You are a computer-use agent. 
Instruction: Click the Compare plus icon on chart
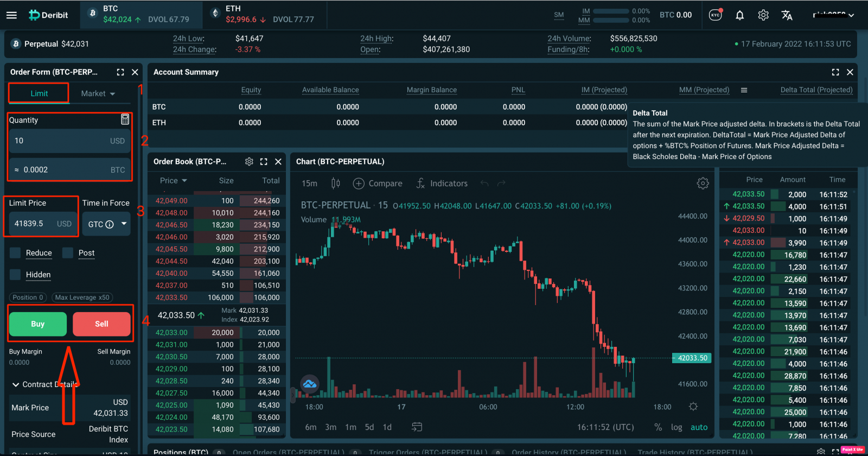[359, 183]
